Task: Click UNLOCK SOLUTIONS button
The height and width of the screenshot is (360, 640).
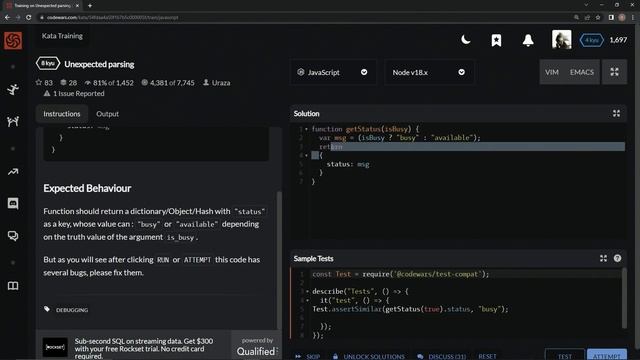Action: point(369,356)
